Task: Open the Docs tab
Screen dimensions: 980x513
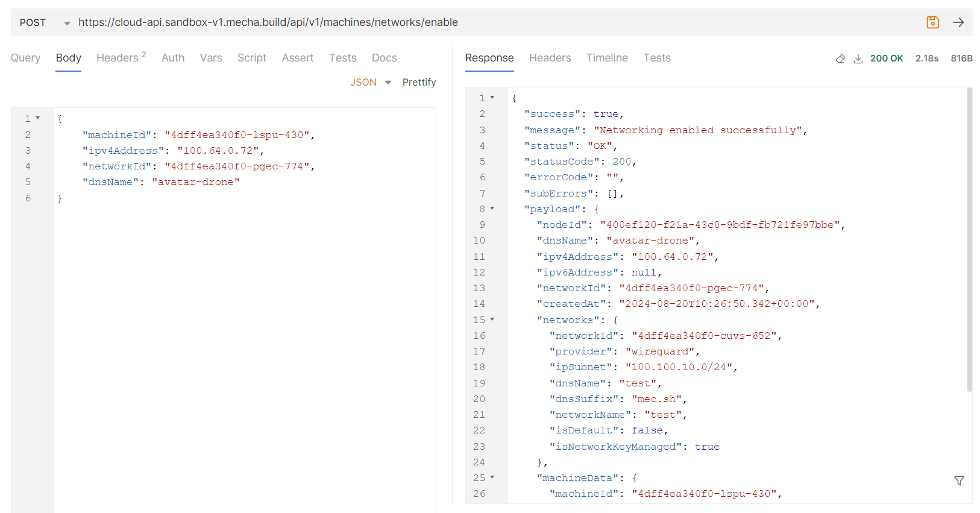Action: coord(384,58)
